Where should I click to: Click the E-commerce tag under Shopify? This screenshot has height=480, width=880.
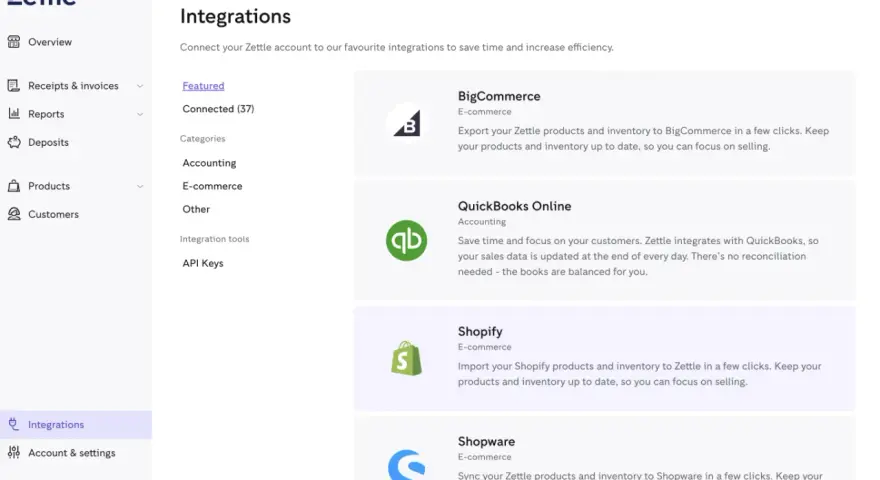click(x=484, y=347)
